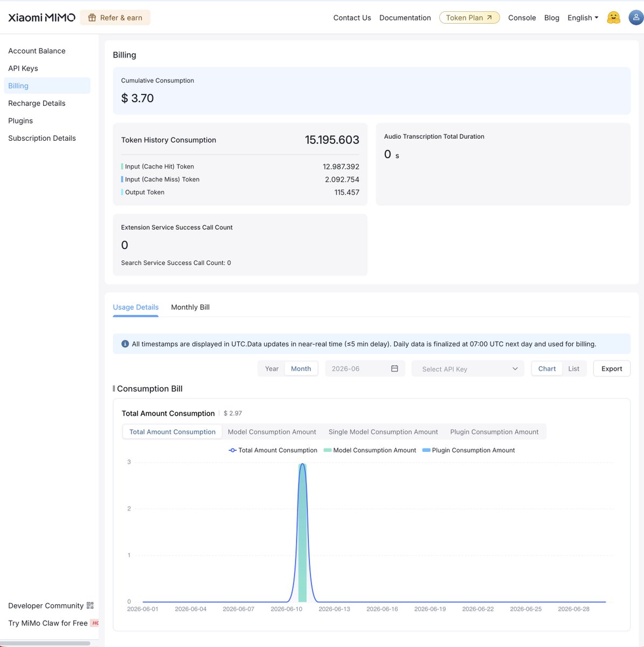Click the info icon in UTC notice
The width and height of the screenshot is (644, 647).
click(125, 344)
